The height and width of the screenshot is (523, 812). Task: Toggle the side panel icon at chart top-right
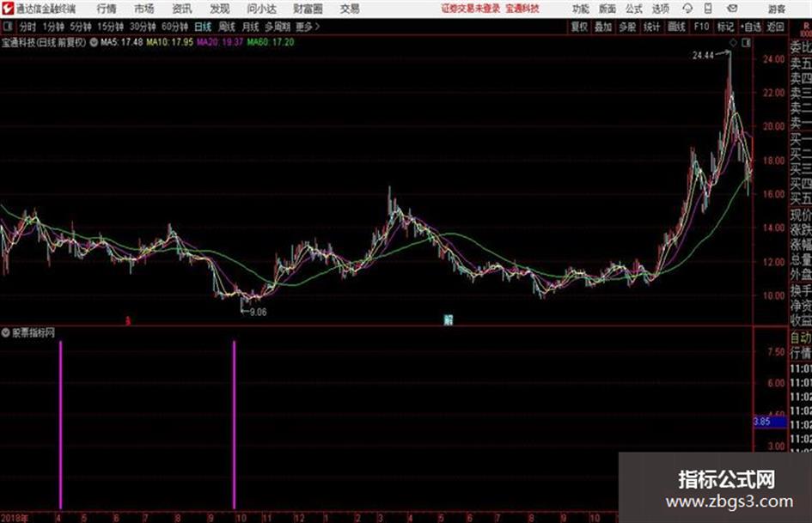746,43
